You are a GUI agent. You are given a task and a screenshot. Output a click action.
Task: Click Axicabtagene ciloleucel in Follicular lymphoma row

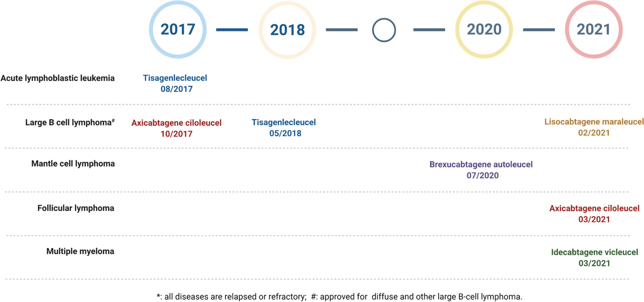[x=594, y=209]
